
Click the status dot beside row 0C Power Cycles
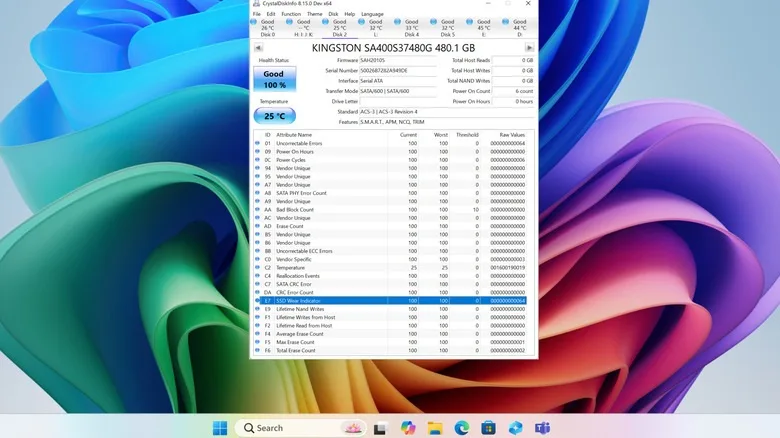(x=257, y=160)
